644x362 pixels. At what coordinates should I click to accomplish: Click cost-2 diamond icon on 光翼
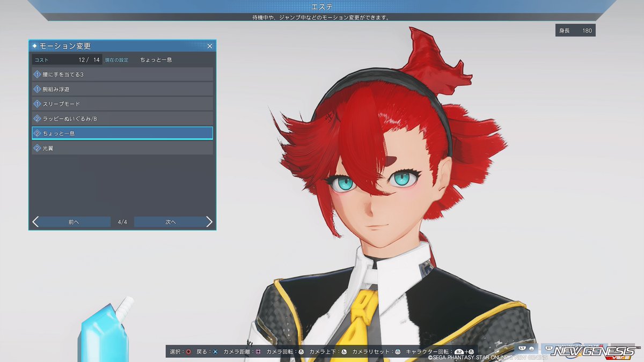point(38,148)
